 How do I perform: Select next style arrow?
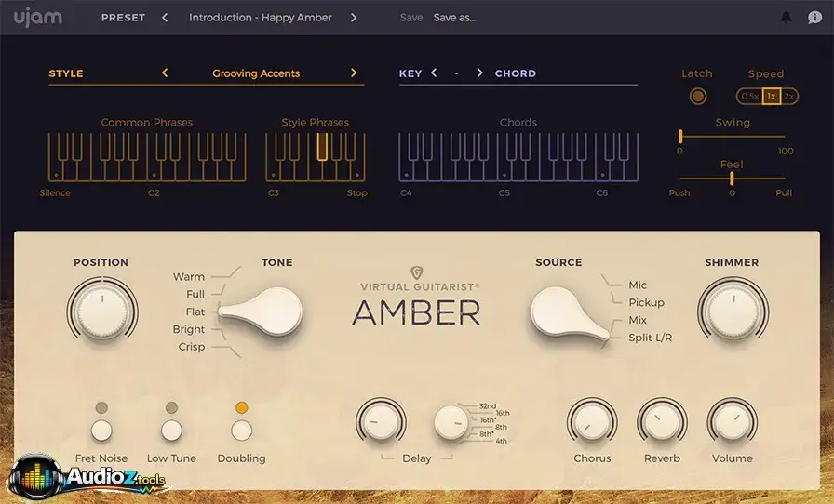354,73
